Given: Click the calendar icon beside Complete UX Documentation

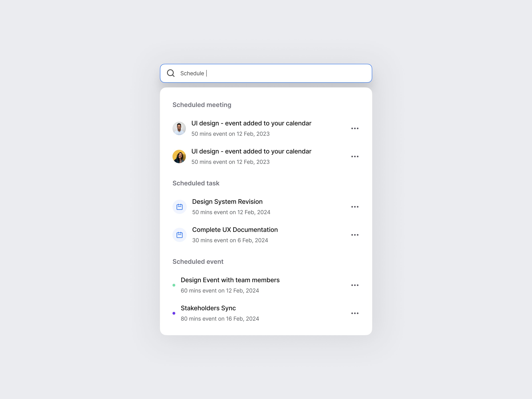Looking at the screenshot, I should [x=179, y=235].
